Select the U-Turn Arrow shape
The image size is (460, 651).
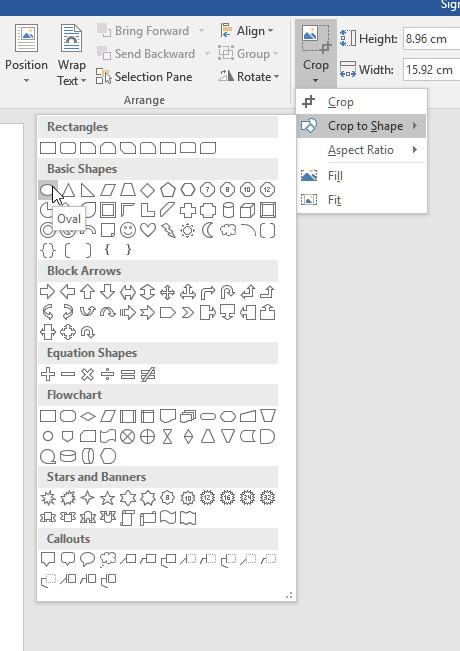228,292
